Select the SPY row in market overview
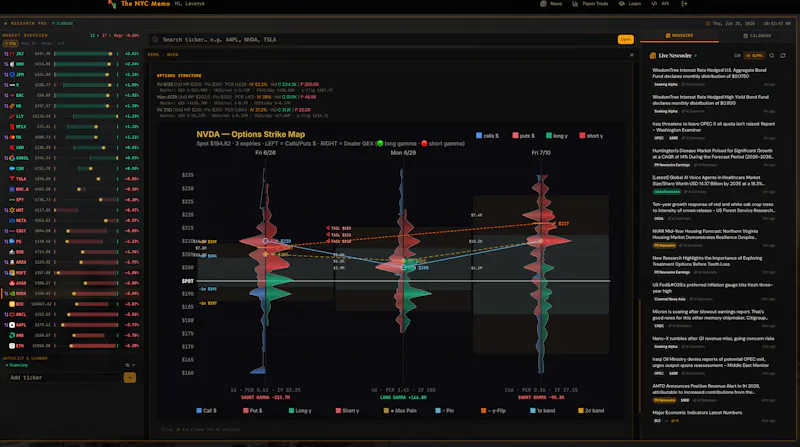 [71, 200]
